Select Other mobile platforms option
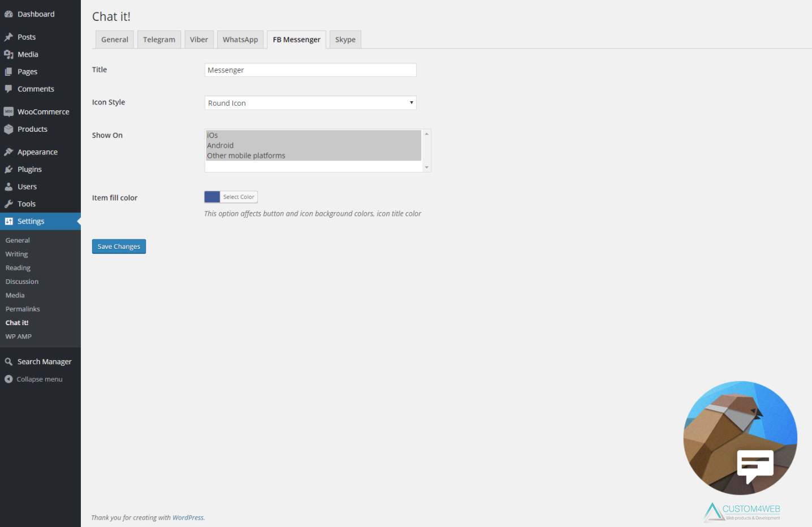Screen dimensions: 812x527 coord(314,155)
